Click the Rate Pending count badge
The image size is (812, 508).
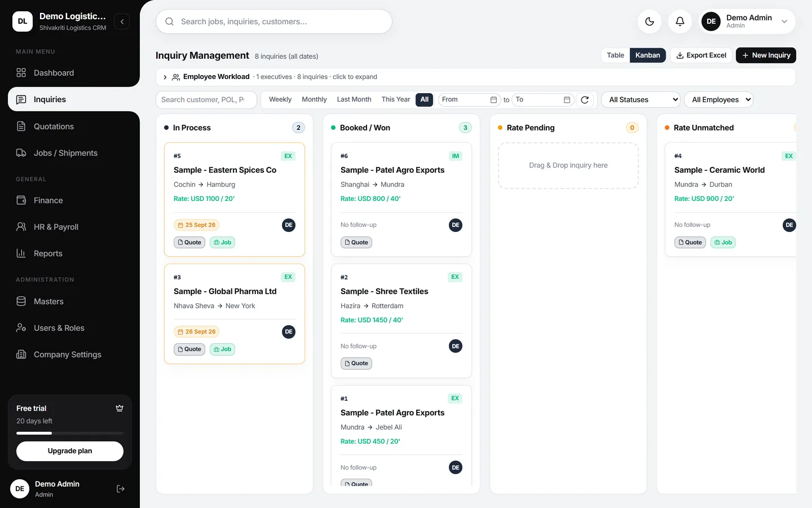(632, 128)
